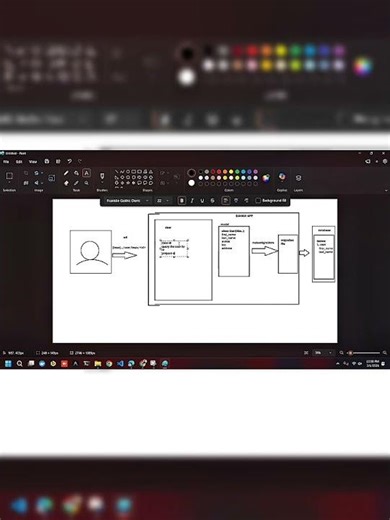Open Google Chrome from the taskbar
The image size is (390, 520).
[x=109, y=364]
